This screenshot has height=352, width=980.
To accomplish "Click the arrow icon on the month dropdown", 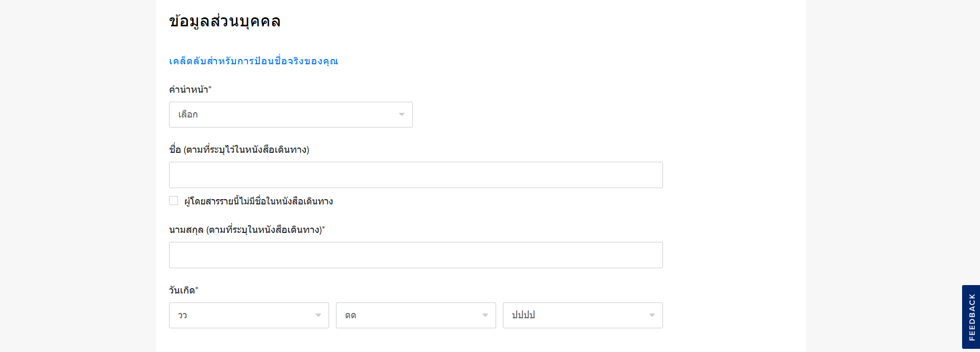I will click(x=485, y=315).
